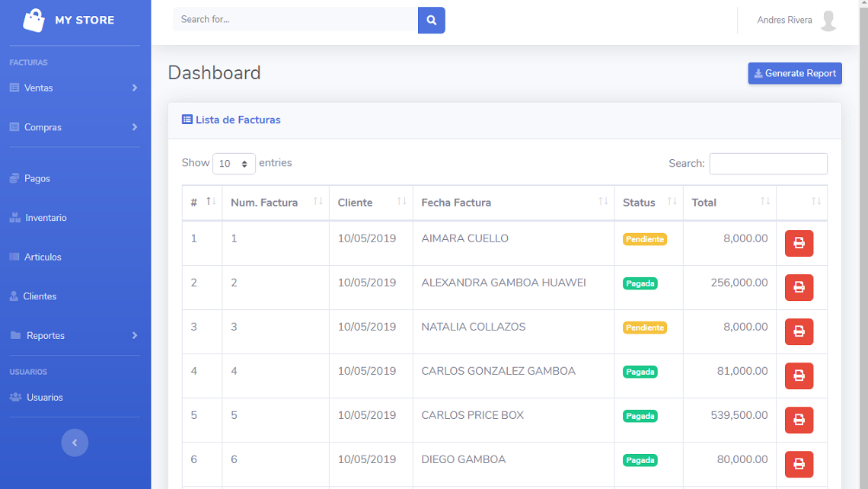Viewport: 868px width, 489px height.
Task: Open the show entries count dropdown
Action: click(234, 164)
